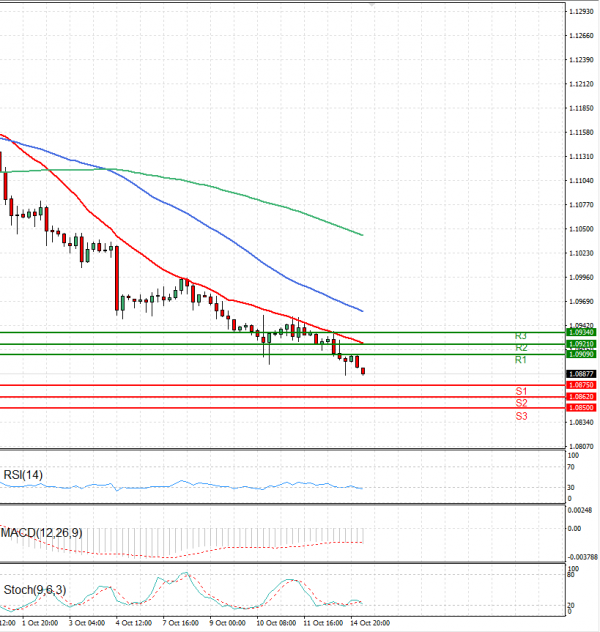Click the 1.08070 price axis value
Viewport: 600px width, 632px height.
pyautogui.click(x=581, y=446)
